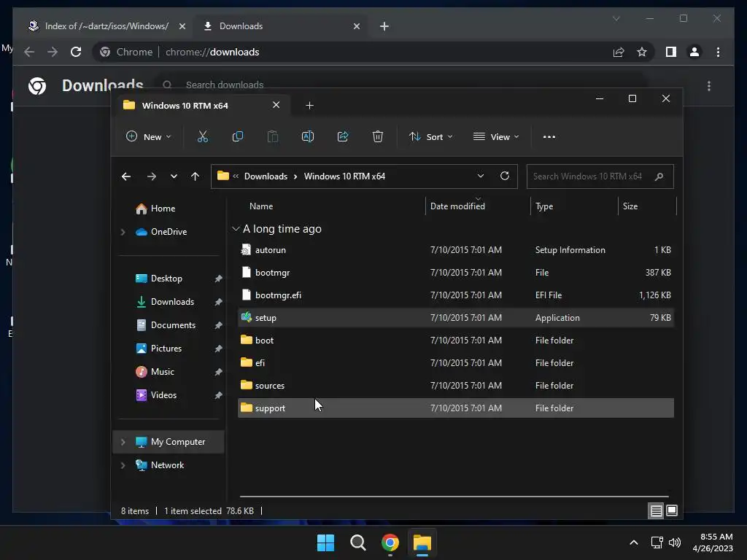Go back in File Explorer
The height and width of the screenshot is (560, 747).
point(126,176)
